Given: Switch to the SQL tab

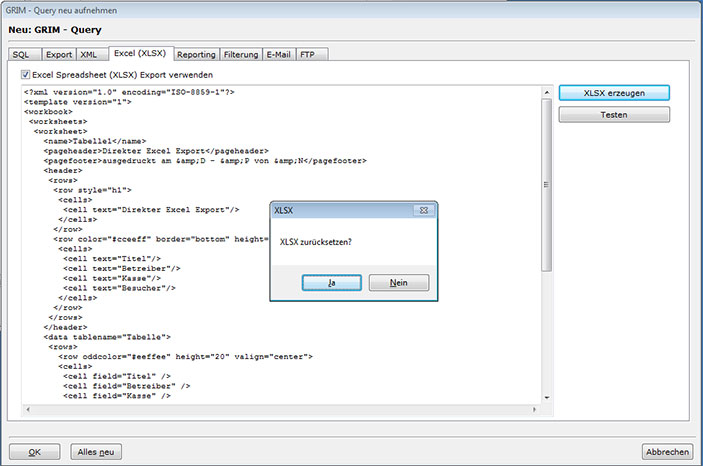Looking at the screenshot, I should [21, 54].
